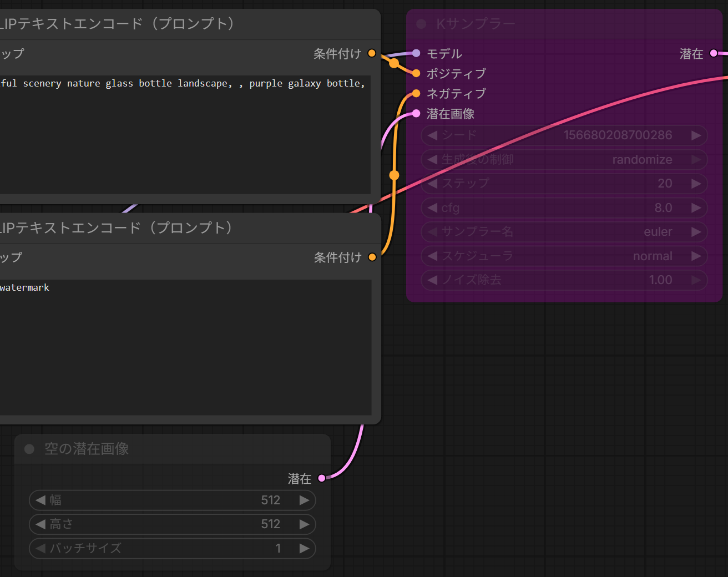Click the 潜在 output socket on Kサンプラー
The image size is (728, 577).
click(x=714, y=53)
